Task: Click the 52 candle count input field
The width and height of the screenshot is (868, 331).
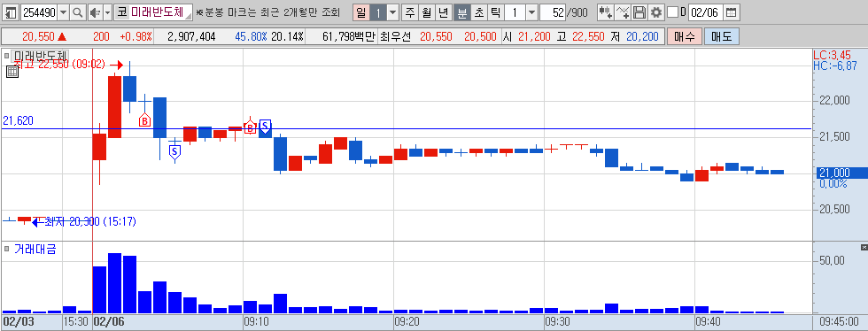Action: [x=553, y=12]
